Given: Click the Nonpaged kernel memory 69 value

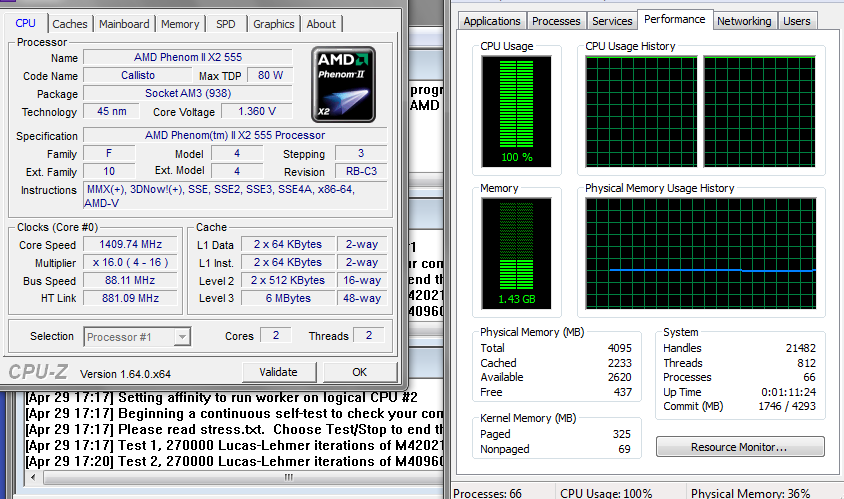Looking at the screenshot, I should click(x=624, y=449).
